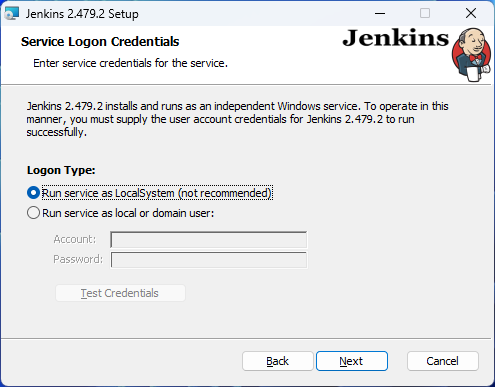Click the Test Credentials button

coord(120,293)
